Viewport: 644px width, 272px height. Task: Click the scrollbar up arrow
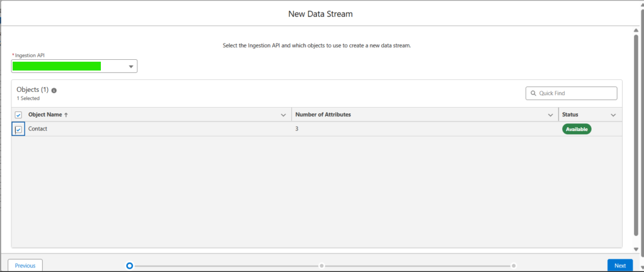pos(636,31)
